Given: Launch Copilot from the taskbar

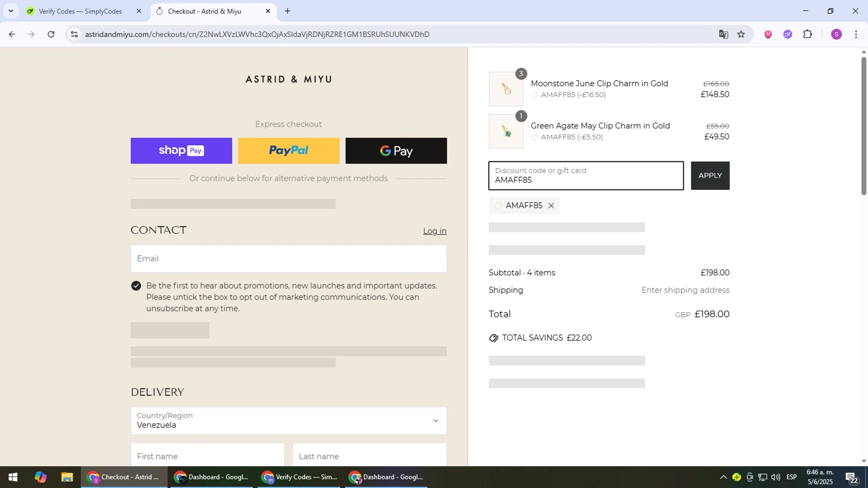Looking at the screenshot, I should coord(40,477).
